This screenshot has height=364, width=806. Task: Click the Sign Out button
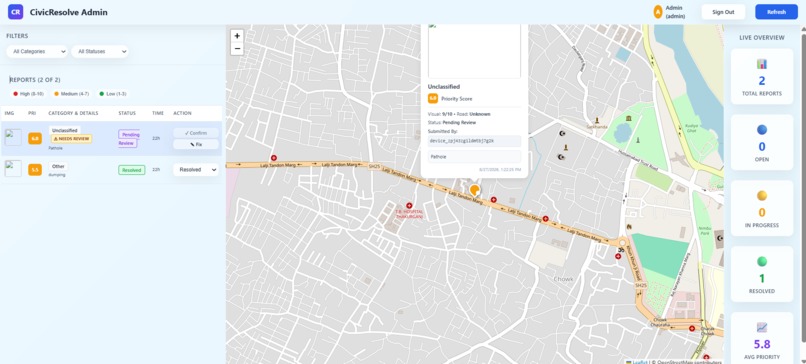pos(723,12)
